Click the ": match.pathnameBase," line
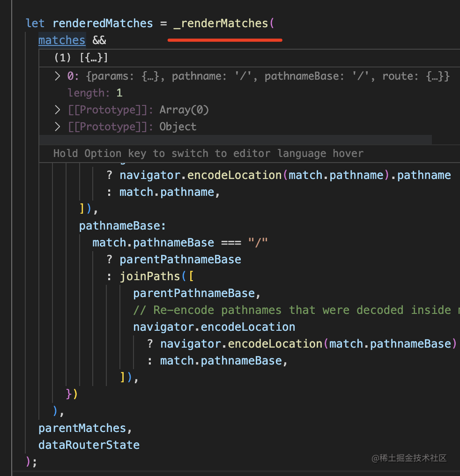Screen dimensions: 460x476 (217, 361)
